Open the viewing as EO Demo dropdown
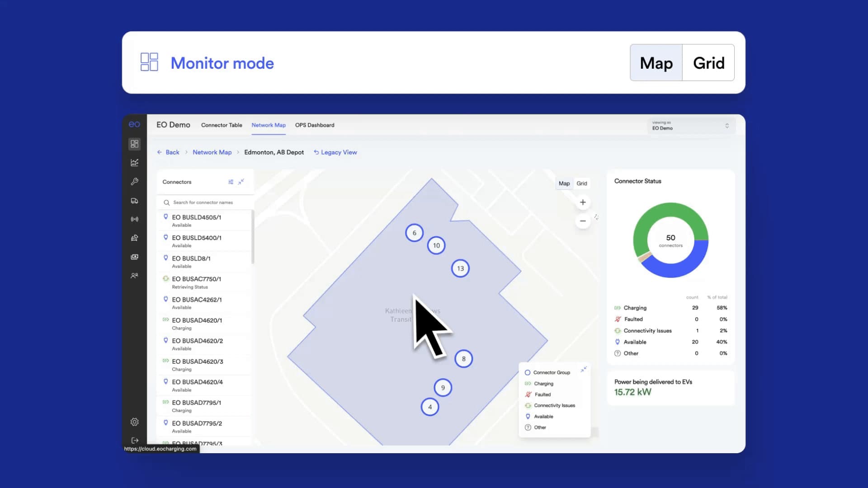 click(690, 126)
